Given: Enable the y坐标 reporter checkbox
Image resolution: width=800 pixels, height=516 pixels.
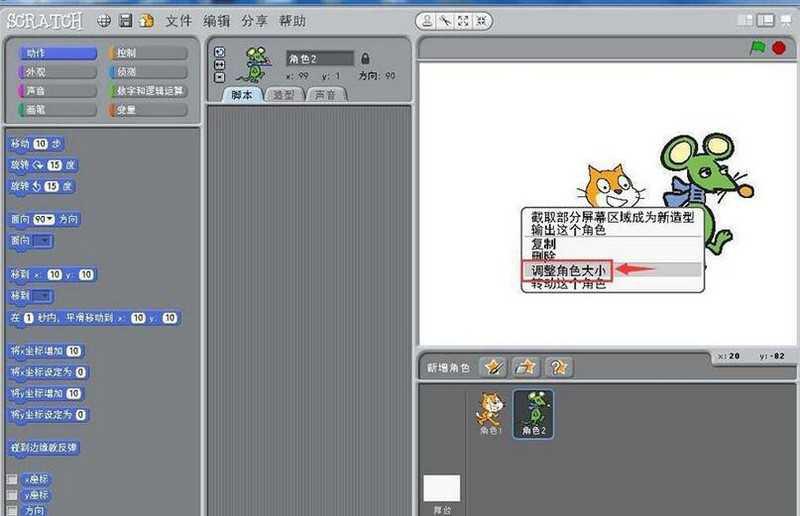Looking at the screenshot, I should tap(12, 495).
